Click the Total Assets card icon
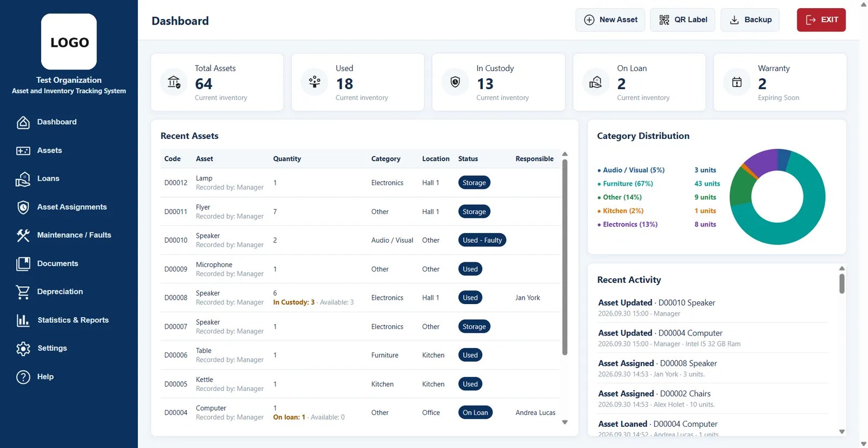Screen dimensions: 868x448 (x=174, y=82)
